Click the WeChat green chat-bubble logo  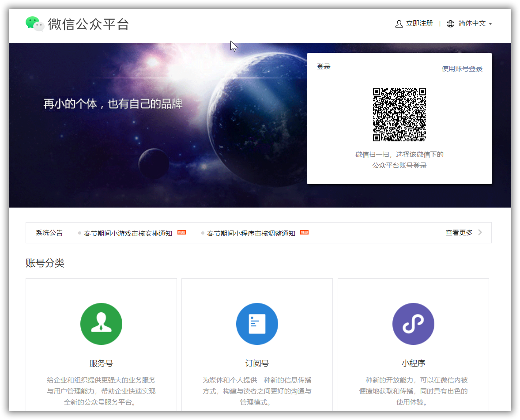[35, 24]
